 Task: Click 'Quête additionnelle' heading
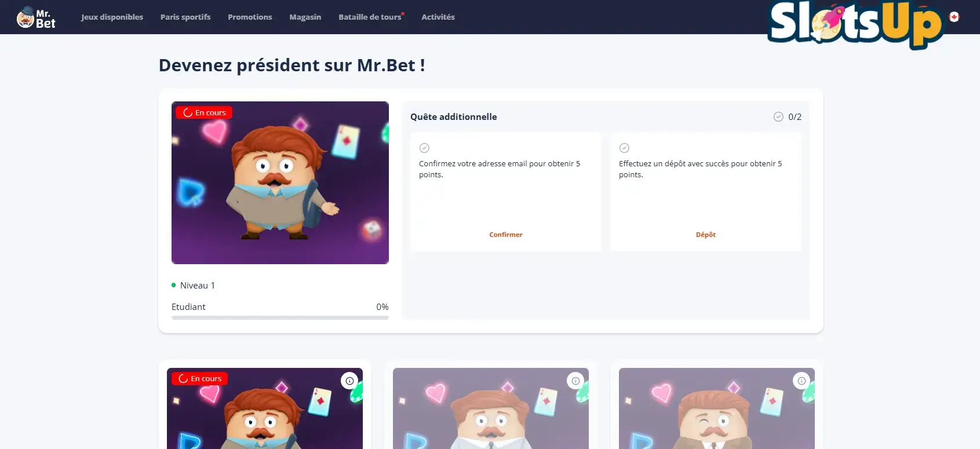453,116
